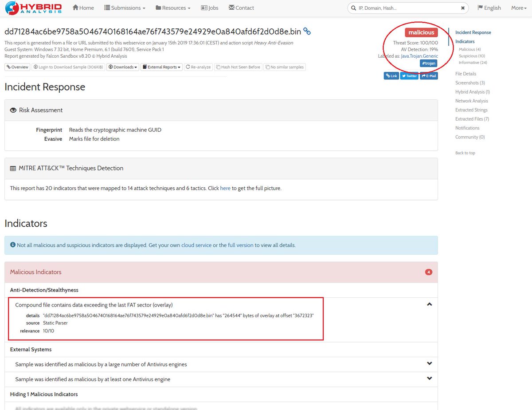
Task: Click the 'Hiding 1 Malicious Indicators' heading
Action: click(x=44, y=394)
